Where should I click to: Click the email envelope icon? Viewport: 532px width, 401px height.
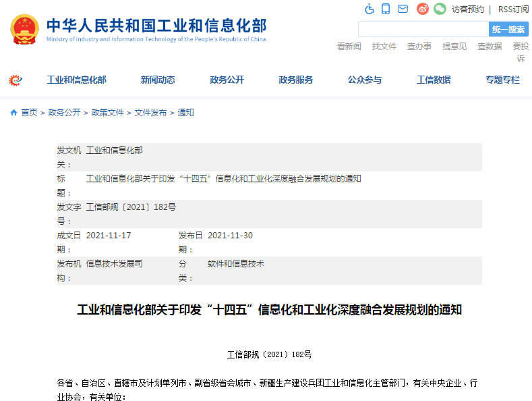403,9
